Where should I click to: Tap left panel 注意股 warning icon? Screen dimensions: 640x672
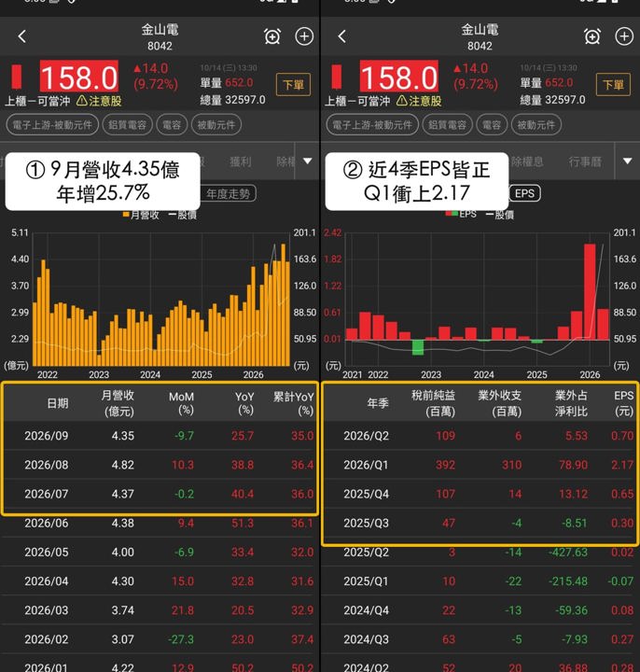point(82,101)
